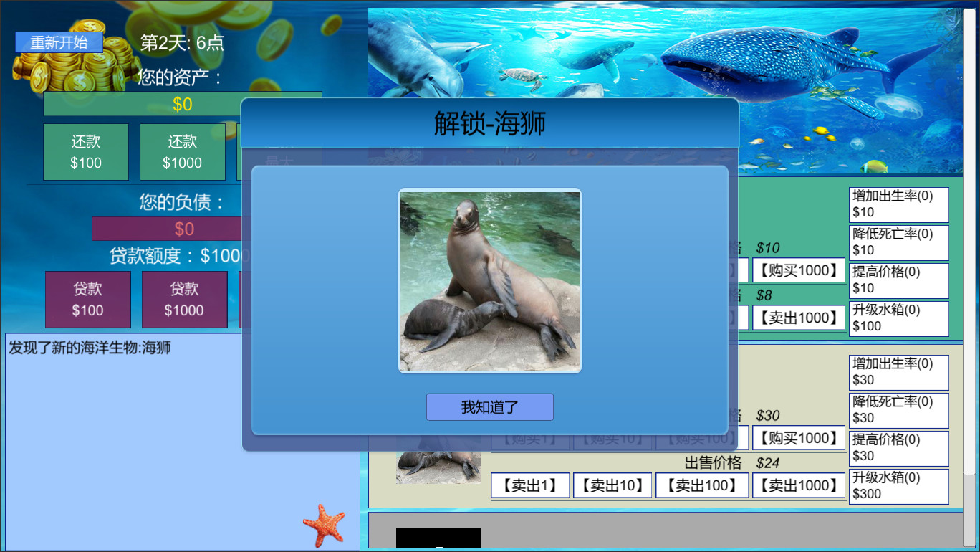This screenshot has height=552, width=980.
Task: Click the 重新开始 restart button
Action: (x=59, y=42)
